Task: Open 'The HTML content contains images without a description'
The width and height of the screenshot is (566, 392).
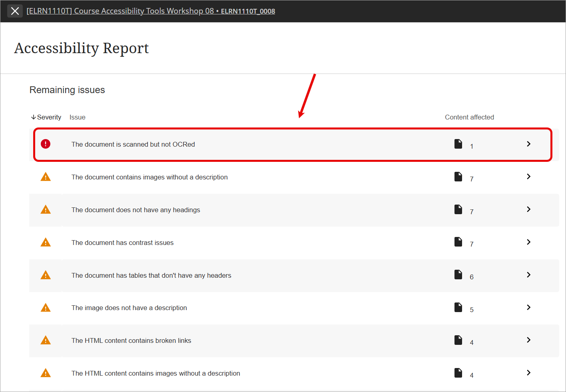Action: click(x=156, y=373)
